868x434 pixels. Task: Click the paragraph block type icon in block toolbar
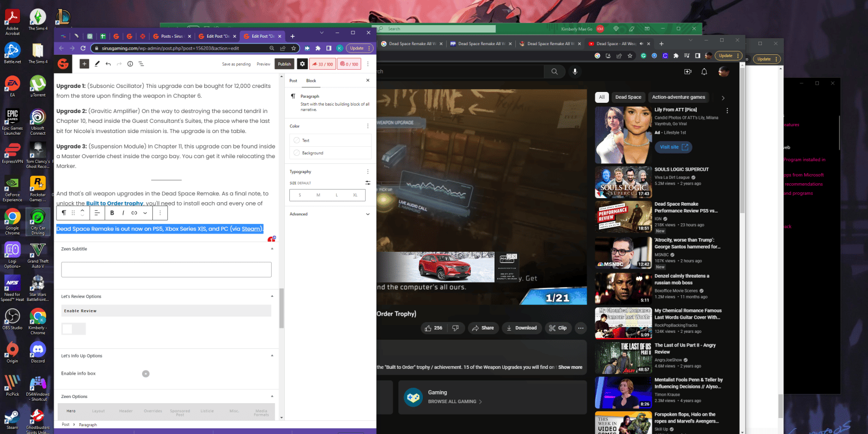click(64, 212)
